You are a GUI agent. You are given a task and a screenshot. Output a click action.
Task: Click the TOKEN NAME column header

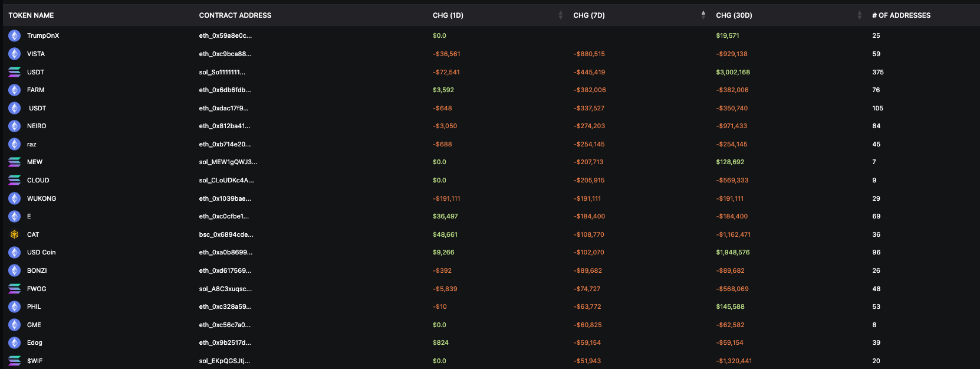31,15
